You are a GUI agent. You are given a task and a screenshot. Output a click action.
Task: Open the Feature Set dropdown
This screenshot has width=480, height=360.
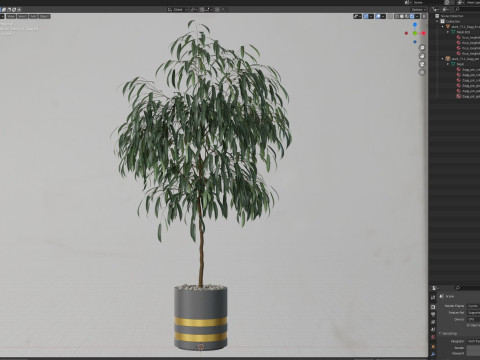point(473,313)
